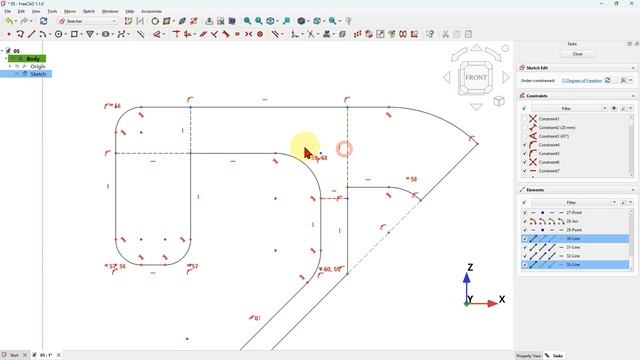Open the Edit menu

tap(21, 11)
